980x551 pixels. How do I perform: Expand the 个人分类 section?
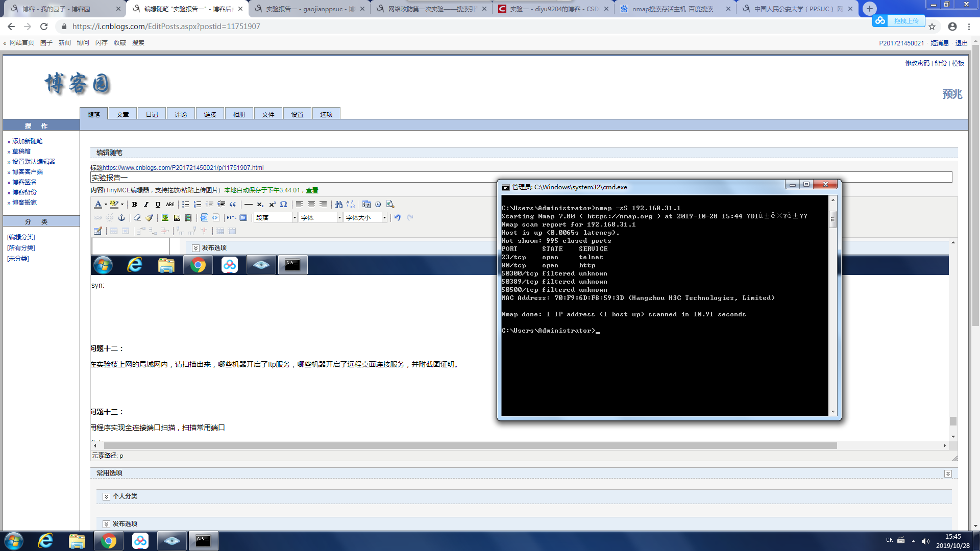click(106, 496)
